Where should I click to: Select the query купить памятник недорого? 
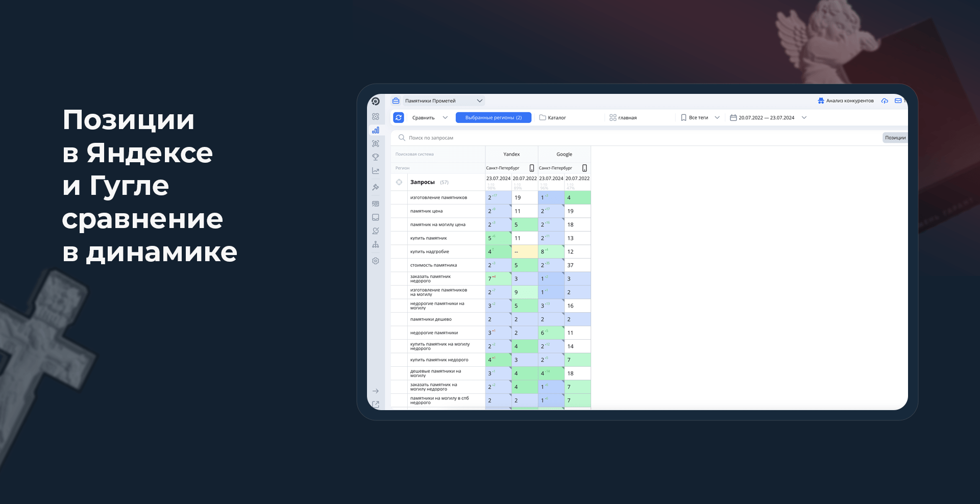[439, 360]
